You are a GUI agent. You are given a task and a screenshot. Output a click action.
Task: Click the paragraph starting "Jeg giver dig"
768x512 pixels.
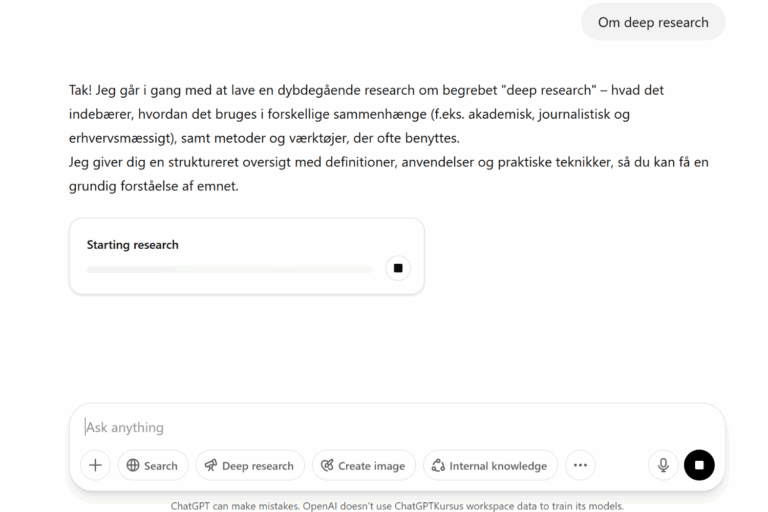[x=388, y=174]
